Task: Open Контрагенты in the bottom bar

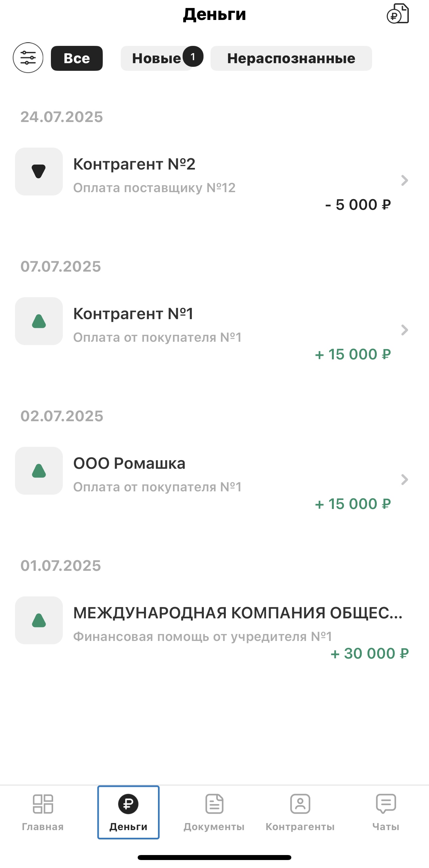Action: coord(300,812)
